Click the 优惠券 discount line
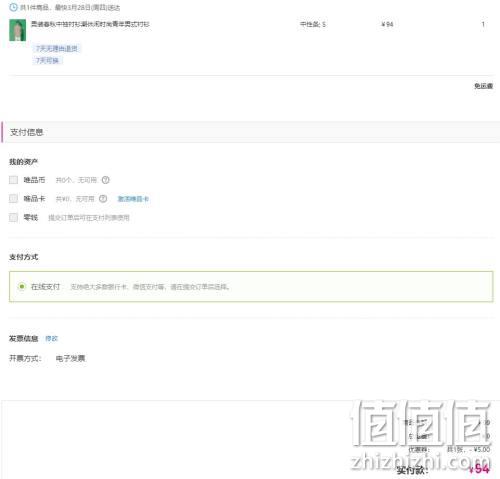The height and width of the screenshot is (479, 500). 450,449
